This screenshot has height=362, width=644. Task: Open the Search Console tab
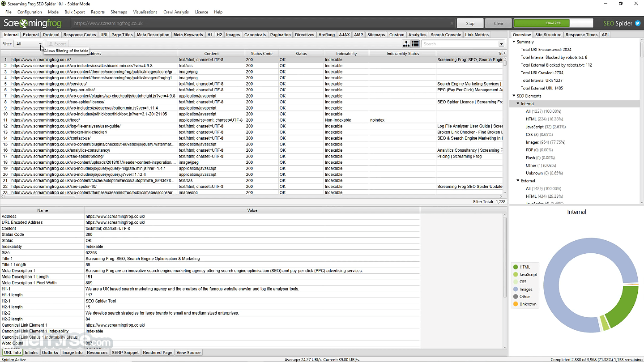point(446,34)
